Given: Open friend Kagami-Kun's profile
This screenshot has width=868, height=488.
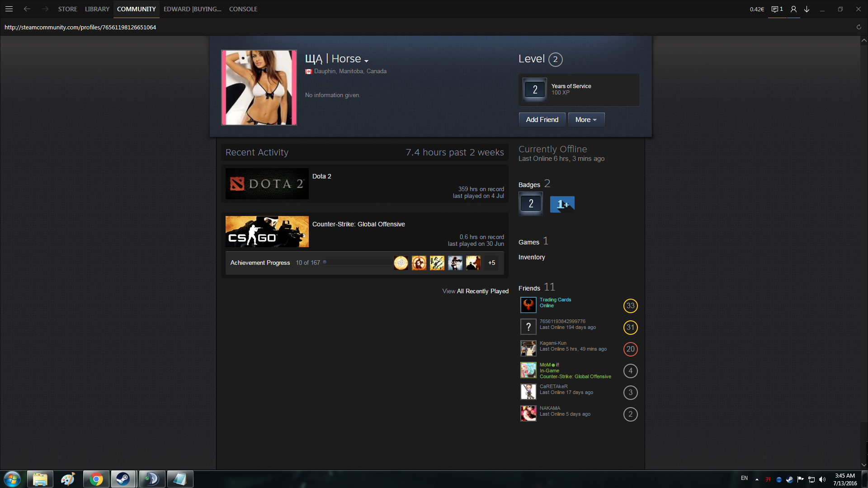Looking at the screenshot, I should 552,343.
